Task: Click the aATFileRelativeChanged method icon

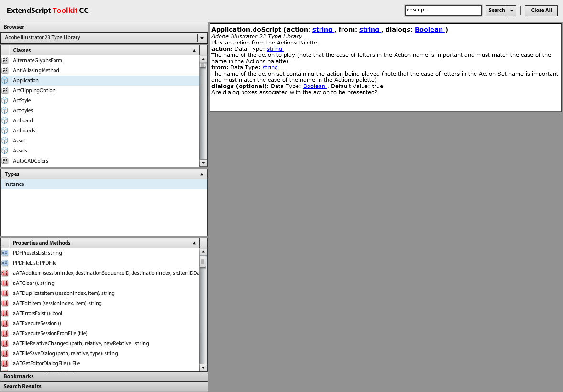Action: pos(5,344)
